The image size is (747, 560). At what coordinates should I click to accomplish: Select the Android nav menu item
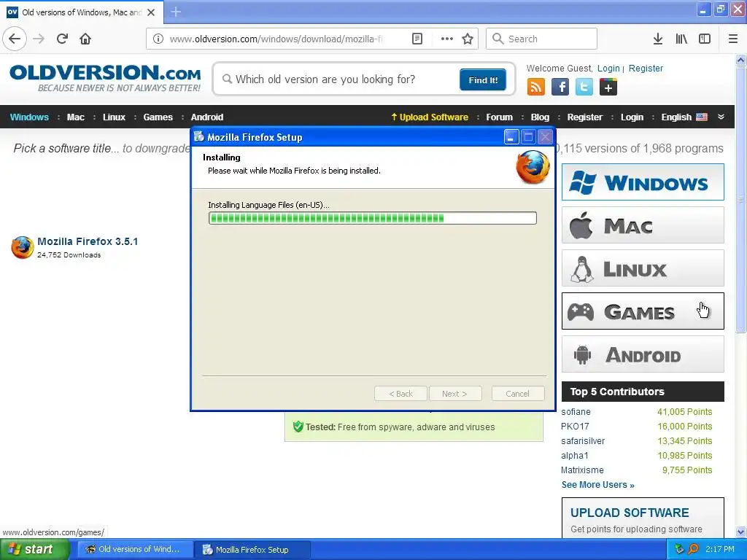click(x=206, y=117)
